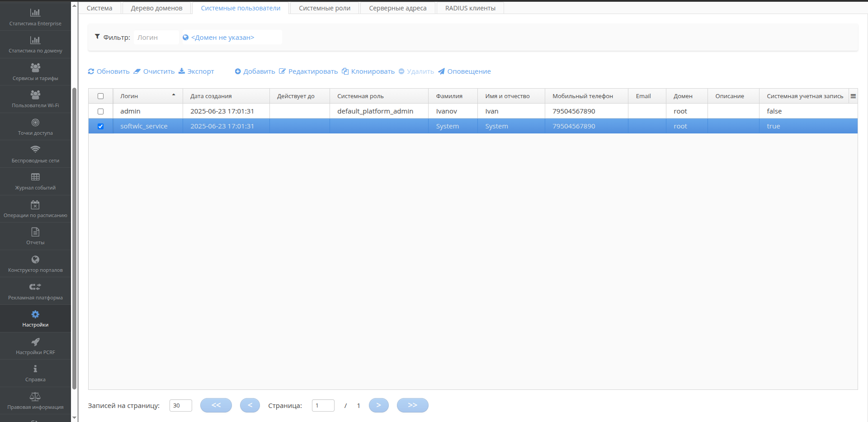Select Системные пользователи tab
The width and height of the screenshot is (868, 422).
pyautogui.click(x=241, y=8)
